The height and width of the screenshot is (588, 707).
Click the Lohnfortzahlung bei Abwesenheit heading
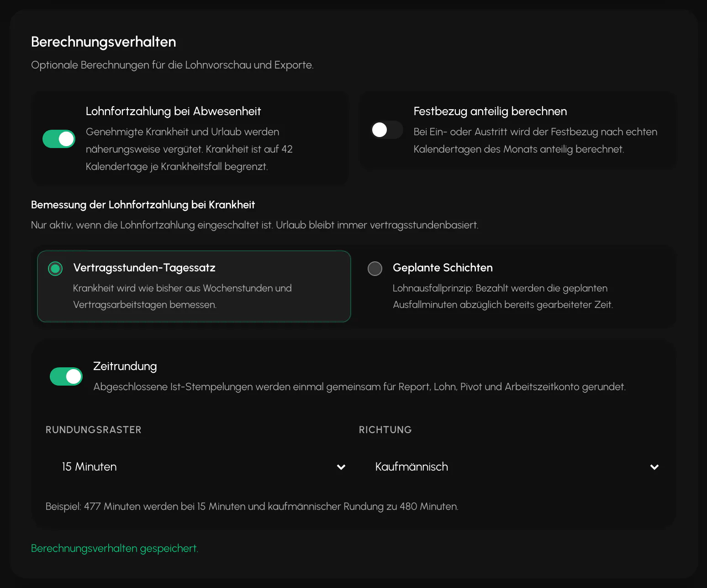[x=173, y=111]
